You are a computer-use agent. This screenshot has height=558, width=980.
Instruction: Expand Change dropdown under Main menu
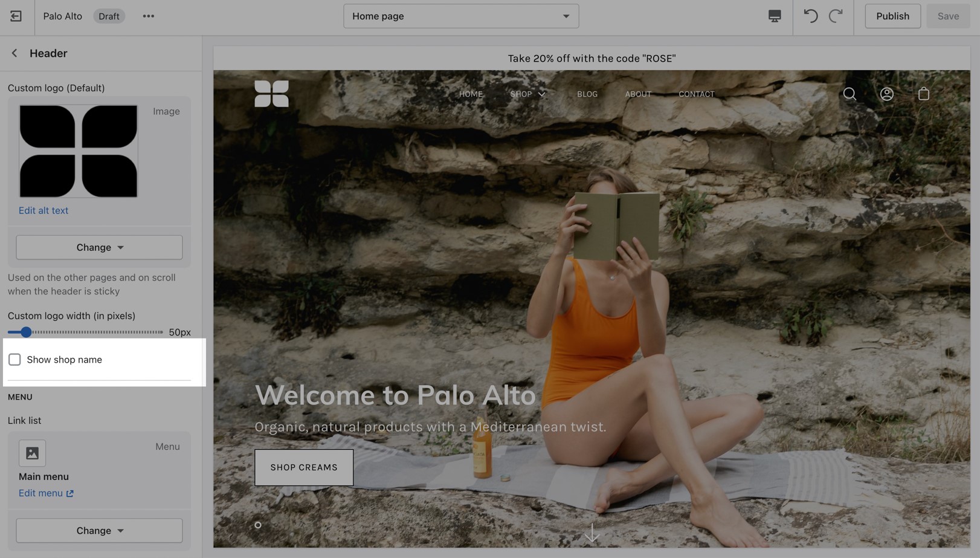click(99, 530)
